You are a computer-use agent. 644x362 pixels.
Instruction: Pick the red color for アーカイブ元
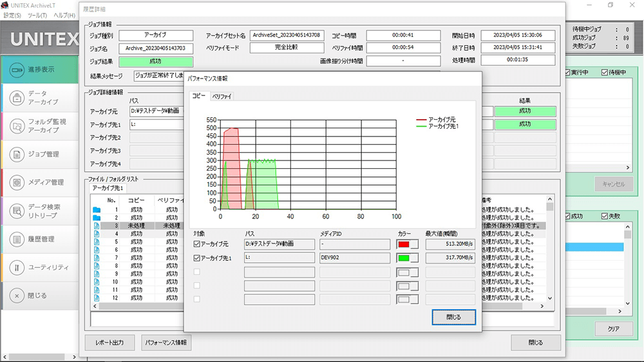tap(408, 245)
